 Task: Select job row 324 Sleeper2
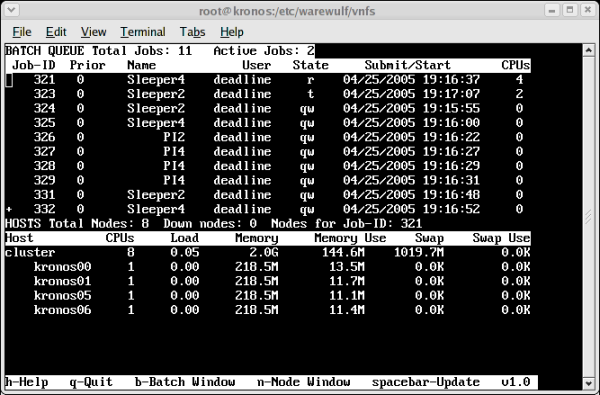click(268, 108)
